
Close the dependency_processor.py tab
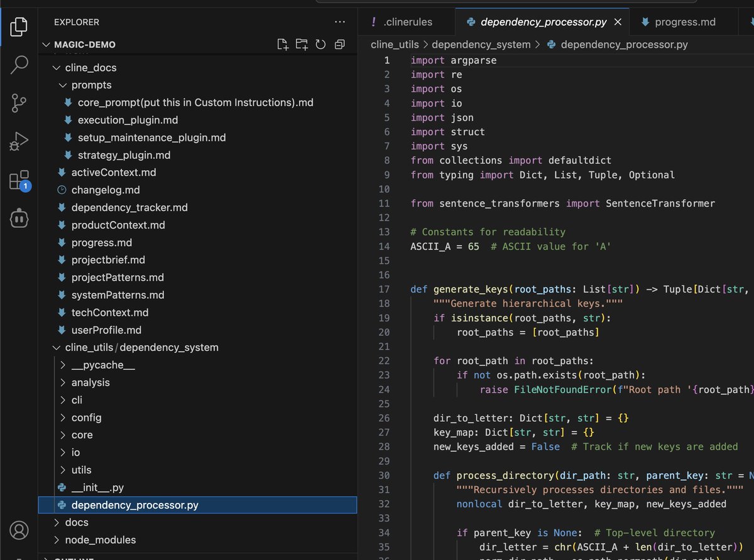click(x=618, y=22)
